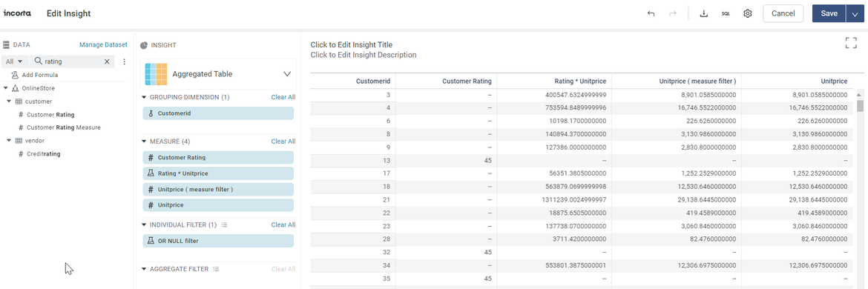
Task: Click the search magnifier icon
Action: tap(38, 62)
